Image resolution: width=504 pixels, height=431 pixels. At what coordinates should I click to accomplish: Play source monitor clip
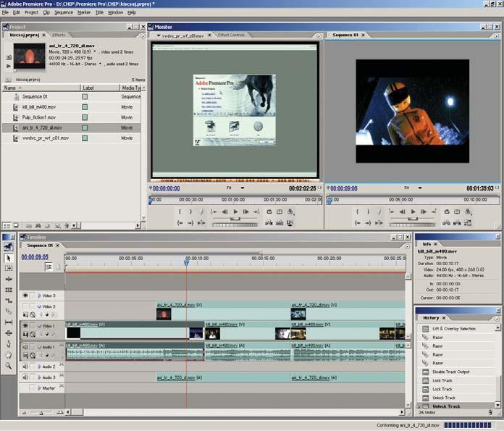point(235,212)
